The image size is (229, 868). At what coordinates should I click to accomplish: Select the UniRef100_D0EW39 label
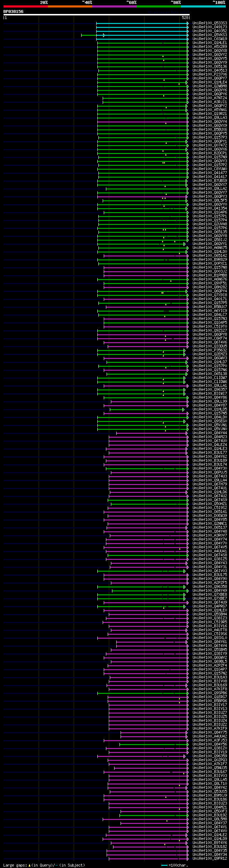tap(210, 515)
